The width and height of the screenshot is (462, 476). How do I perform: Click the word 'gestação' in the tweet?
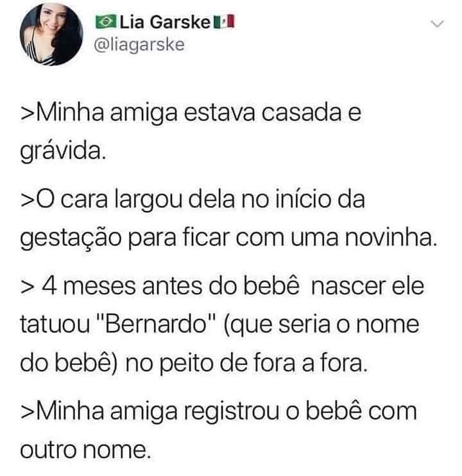(x=71, y=239)
